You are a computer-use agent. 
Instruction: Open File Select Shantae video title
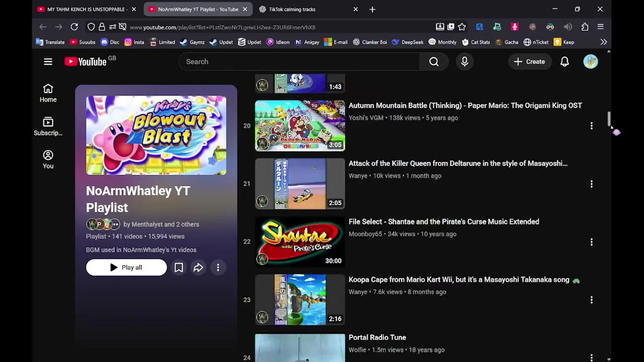pos(444,222)
